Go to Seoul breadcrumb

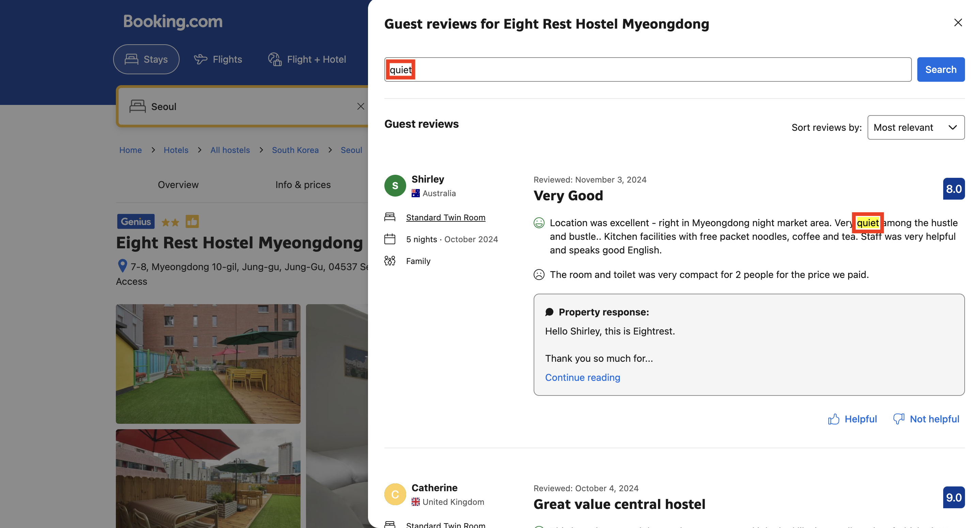pos(351,150)
